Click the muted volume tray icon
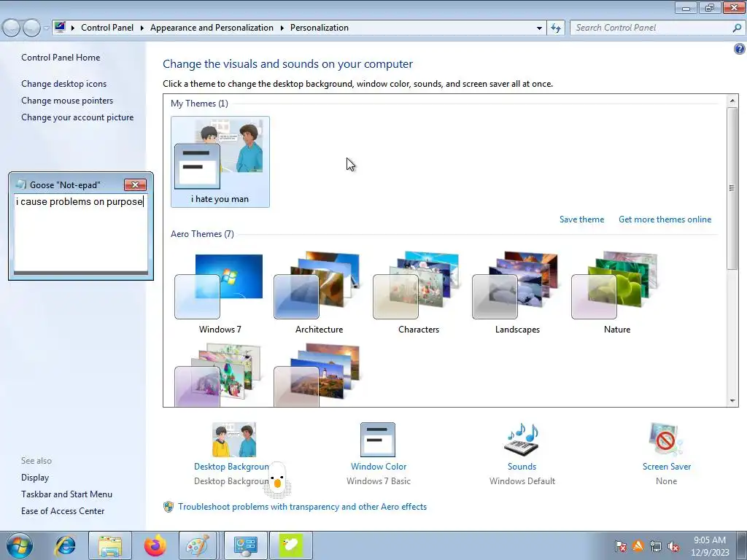 pyautogui.click(x=673, y=546)
